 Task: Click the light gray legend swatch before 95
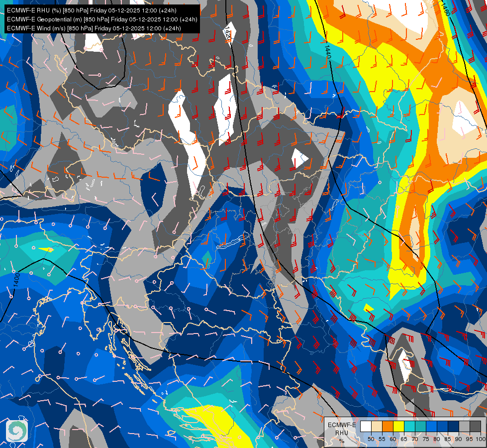click(464, 426)
